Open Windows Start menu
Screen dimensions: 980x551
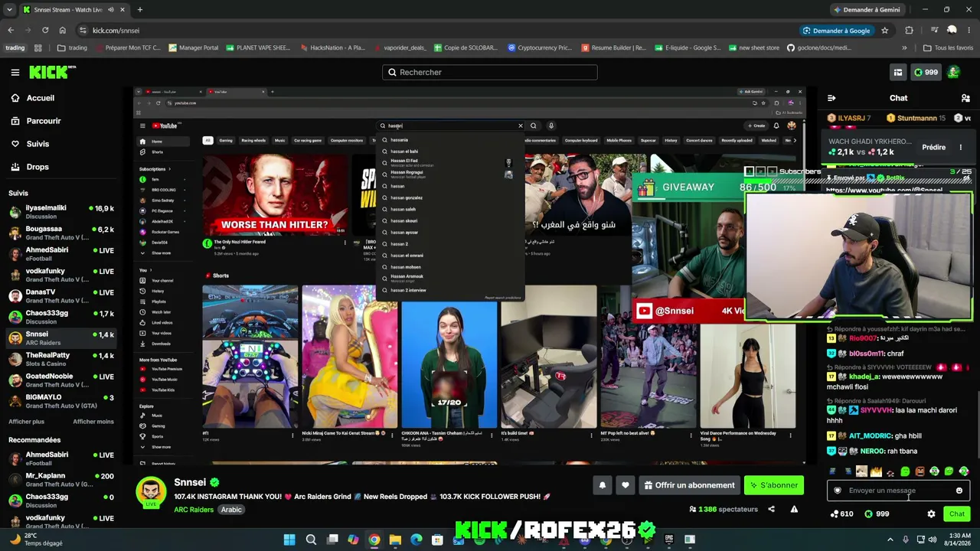289,540
